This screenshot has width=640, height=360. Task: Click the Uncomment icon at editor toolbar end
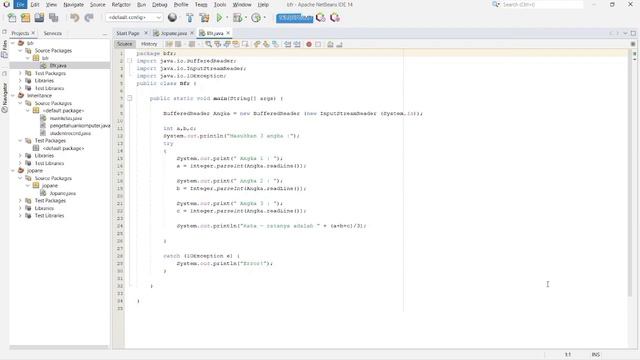click(340, 44)
